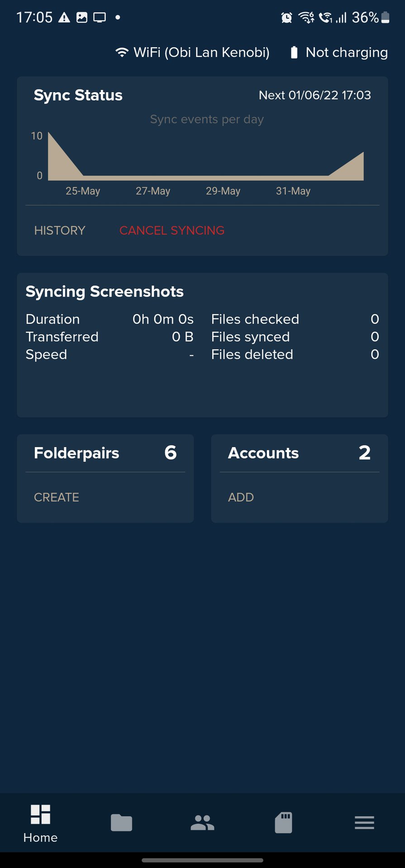Tap the sync events per day chart
Viewport: 405px width, 868px height.
[x=206, y=158]
